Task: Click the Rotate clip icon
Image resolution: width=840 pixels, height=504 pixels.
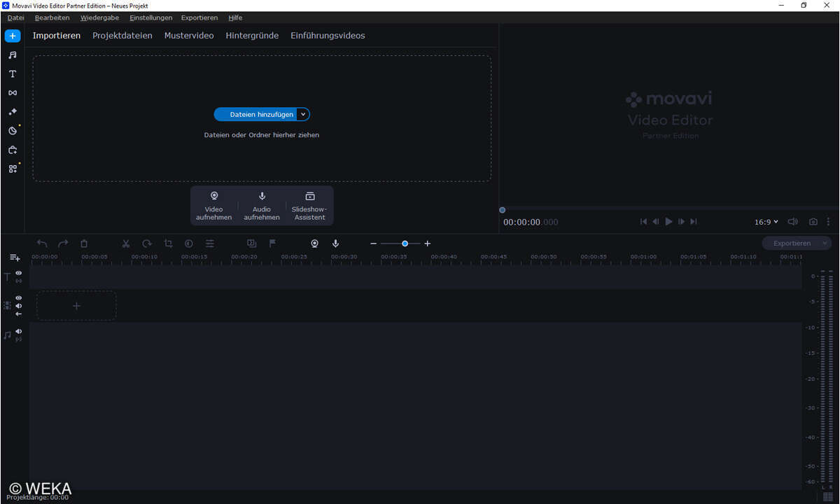Action: pos(147,244)
